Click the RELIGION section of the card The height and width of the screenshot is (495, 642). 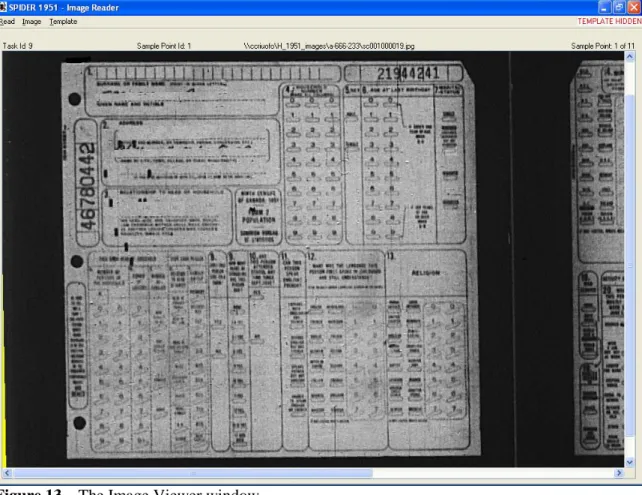coord(426,273)
